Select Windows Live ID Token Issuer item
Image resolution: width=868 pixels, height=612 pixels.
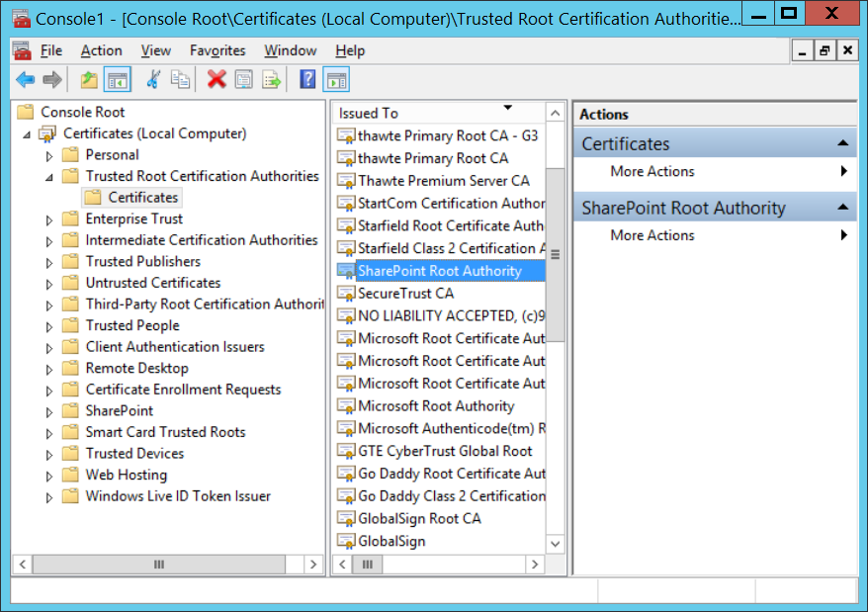tap(178, 495)
